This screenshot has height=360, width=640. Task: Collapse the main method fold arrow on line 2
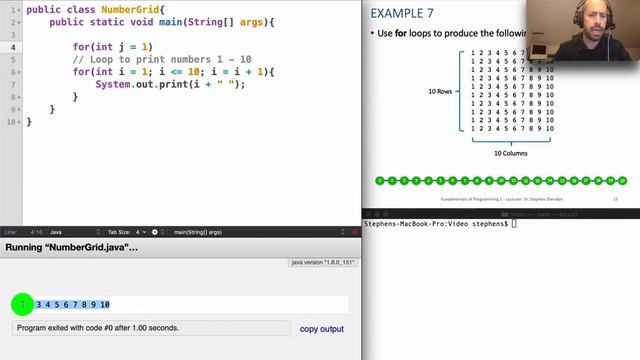[x=19, y=23]
